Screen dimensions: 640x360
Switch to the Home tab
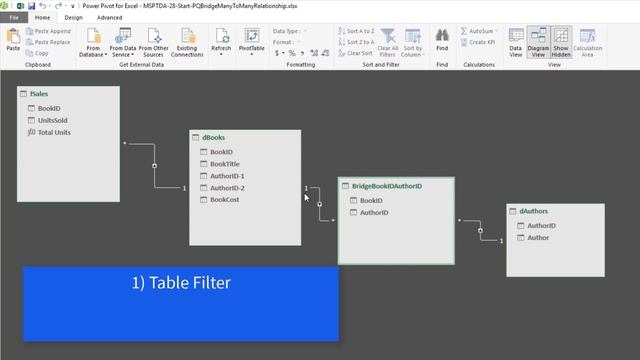42,18
